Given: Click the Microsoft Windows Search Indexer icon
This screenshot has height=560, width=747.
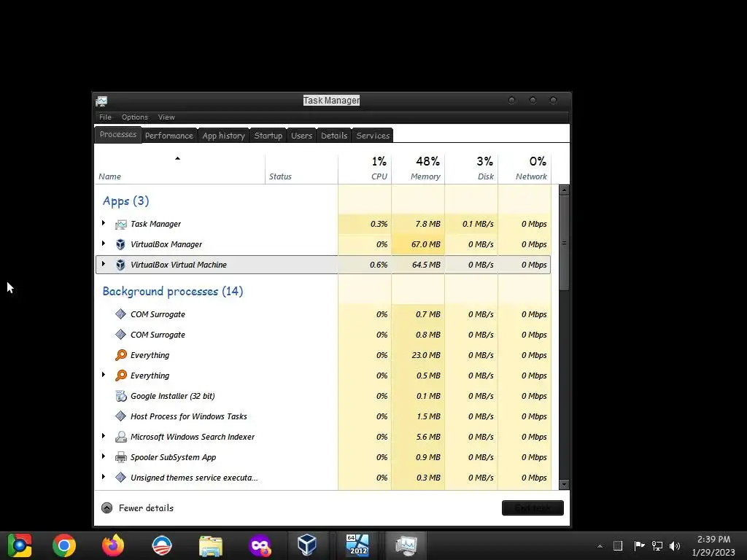Looking at the screenshot, I should pyautogui.click(x=121, y=437).
